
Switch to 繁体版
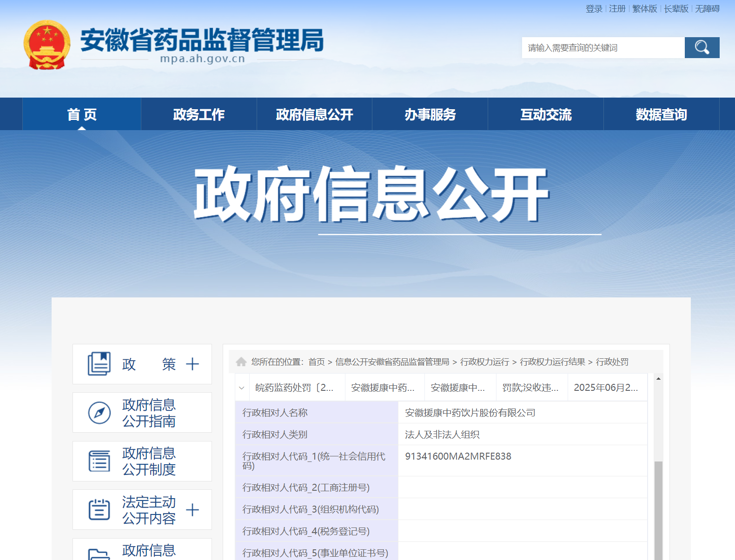pyautogui.click(x=645, y=9)
